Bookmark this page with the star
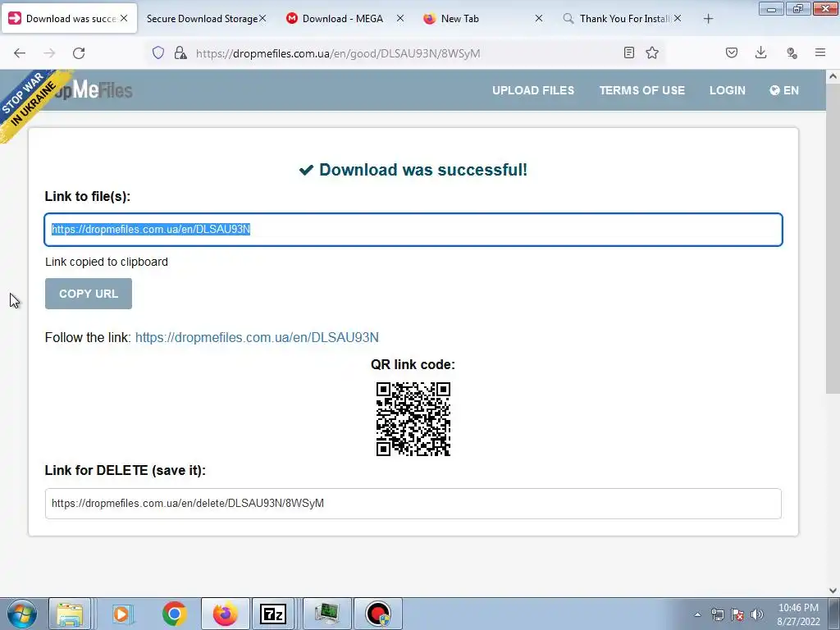The image size is (840, 630). point(652,52)
